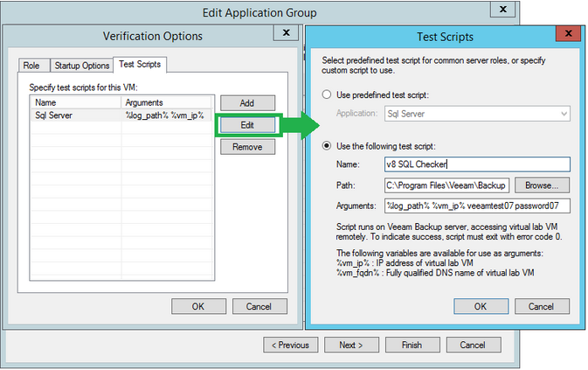Click Finish in Edit Application Group
Screen dimensions: 588x370
coord(412,345)
